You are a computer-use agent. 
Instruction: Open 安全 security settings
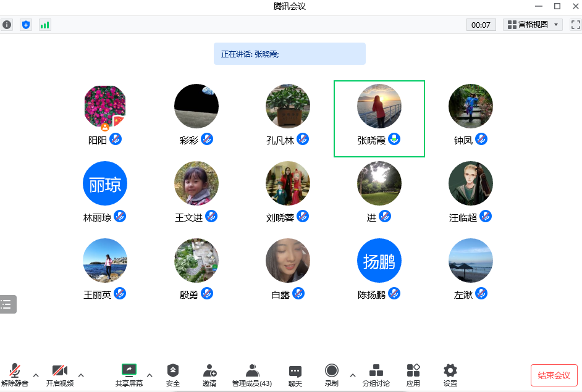coord(173,375)
